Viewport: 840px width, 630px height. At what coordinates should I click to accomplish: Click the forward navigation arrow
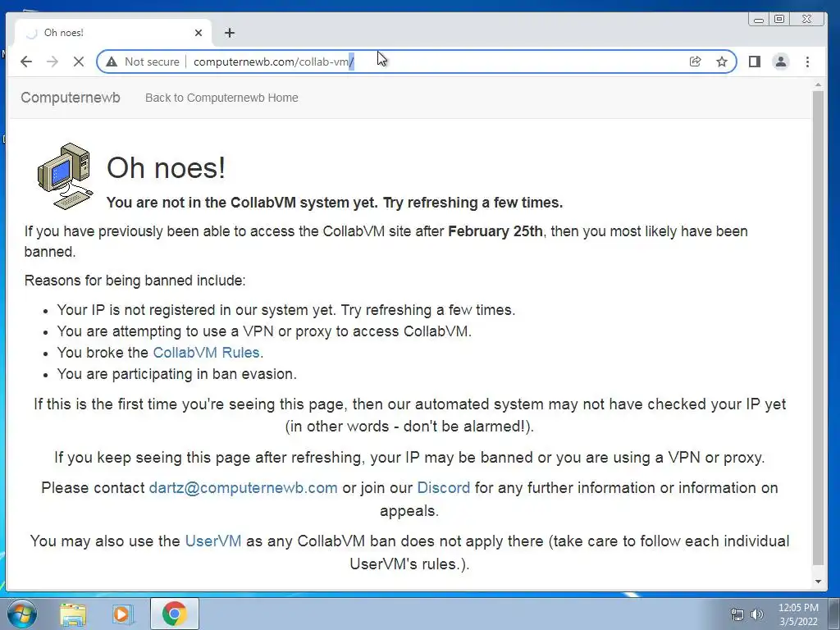(52, 62)
